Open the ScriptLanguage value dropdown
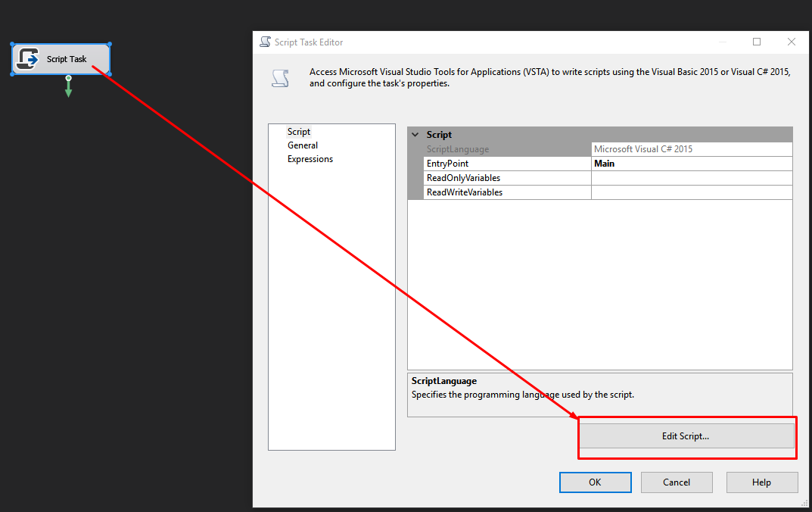Screen dimensions: 812x512 [691, 149]
